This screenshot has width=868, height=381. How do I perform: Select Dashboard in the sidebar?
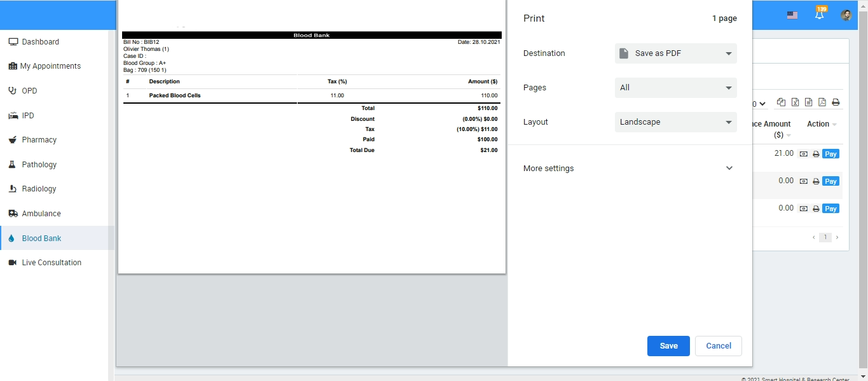click(40, 42)
